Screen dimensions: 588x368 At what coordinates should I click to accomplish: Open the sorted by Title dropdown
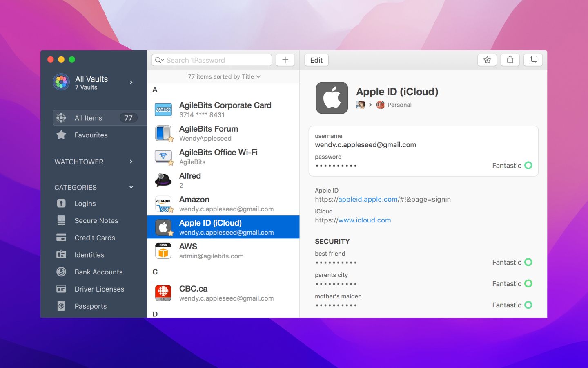(224, 76)
